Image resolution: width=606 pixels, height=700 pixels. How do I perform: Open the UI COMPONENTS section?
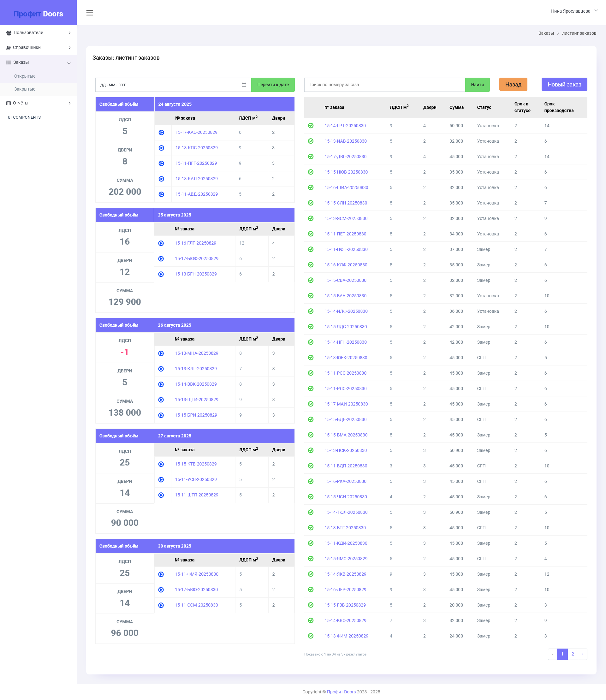pyautogui.click(x=24, y=117)
